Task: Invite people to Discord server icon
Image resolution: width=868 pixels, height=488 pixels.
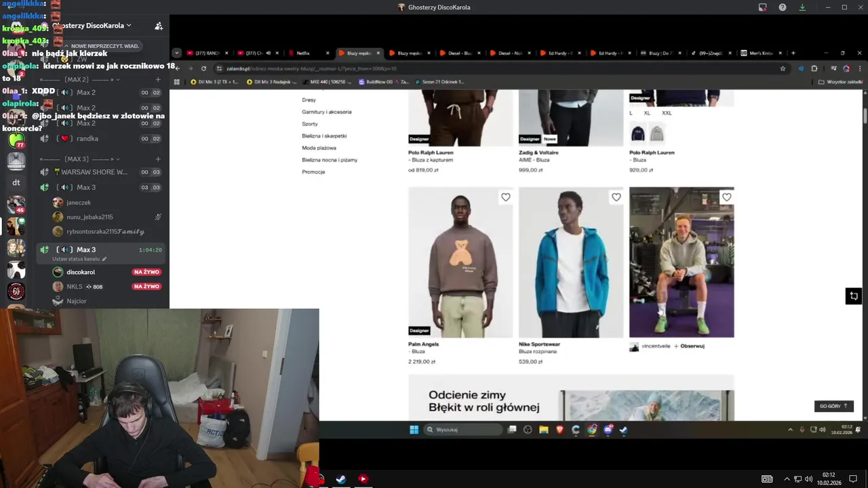Action: pyautogui.click(x=159, y=26)
